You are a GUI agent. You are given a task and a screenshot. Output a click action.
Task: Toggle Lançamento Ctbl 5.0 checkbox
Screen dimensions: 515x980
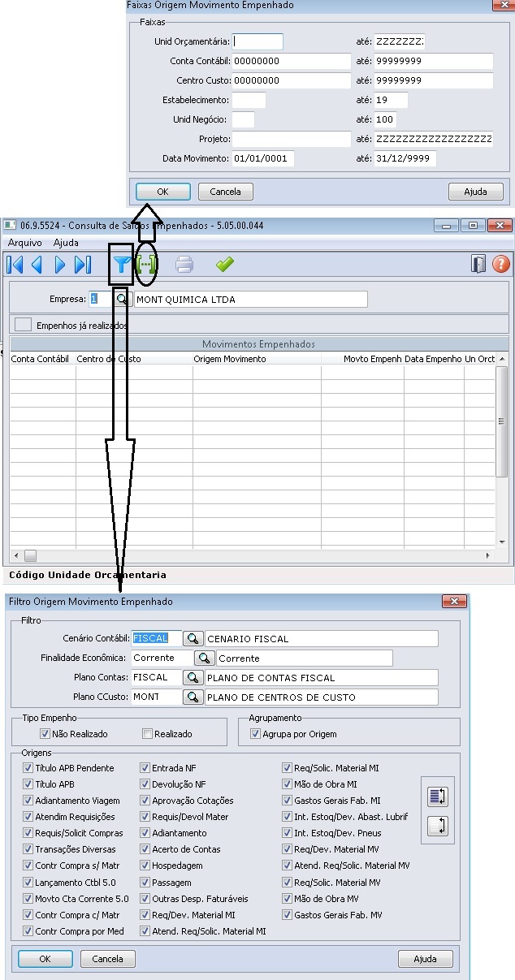click(x=28, y=883)
